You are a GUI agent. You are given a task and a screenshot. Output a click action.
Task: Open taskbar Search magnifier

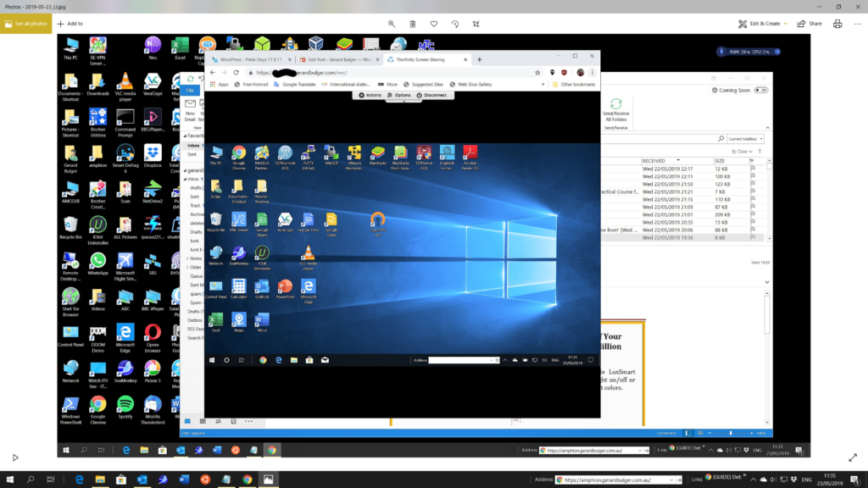coord(31,480)
